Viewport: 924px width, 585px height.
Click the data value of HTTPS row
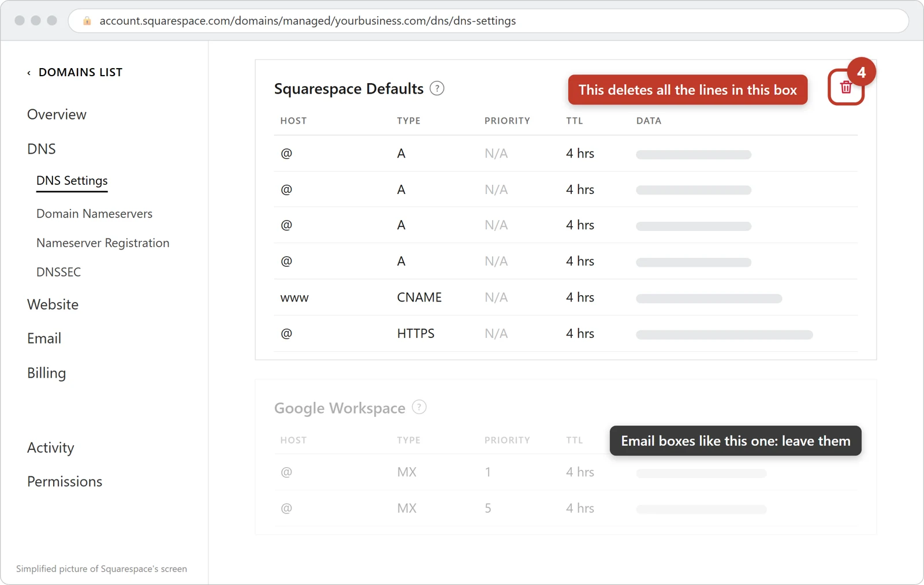click(x=724, y=335)
